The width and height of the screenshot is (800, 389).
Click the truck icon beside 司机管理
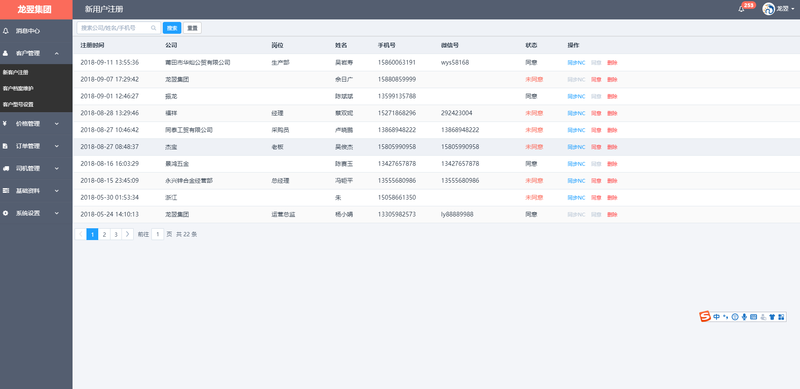pyautogui.click(x=6, y=168)
